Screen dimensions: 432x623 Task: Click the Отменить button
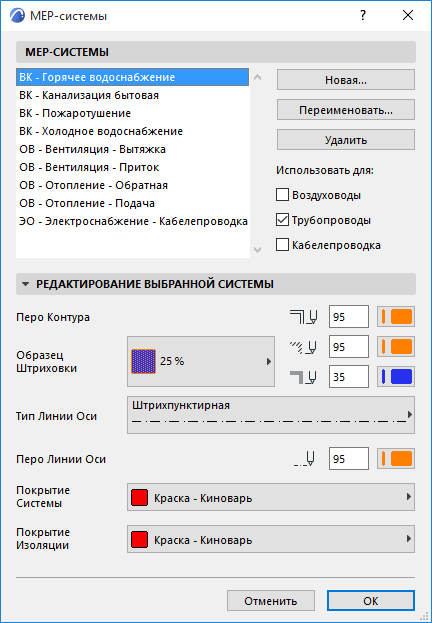[x=271, y=600]
